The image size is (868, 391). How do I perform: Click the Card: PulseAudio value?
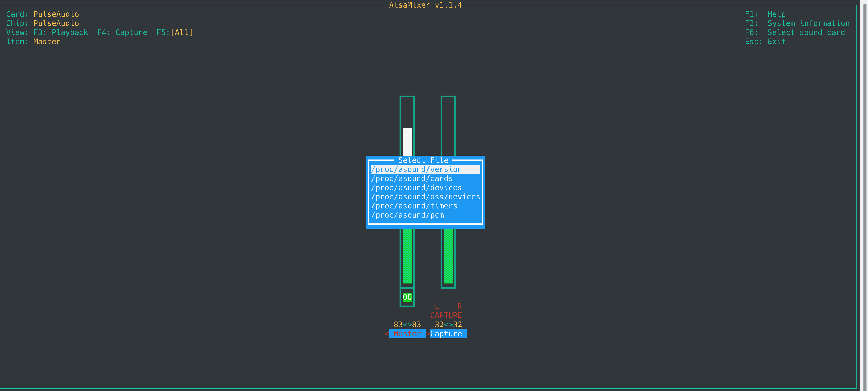click(x=56, y=14)
